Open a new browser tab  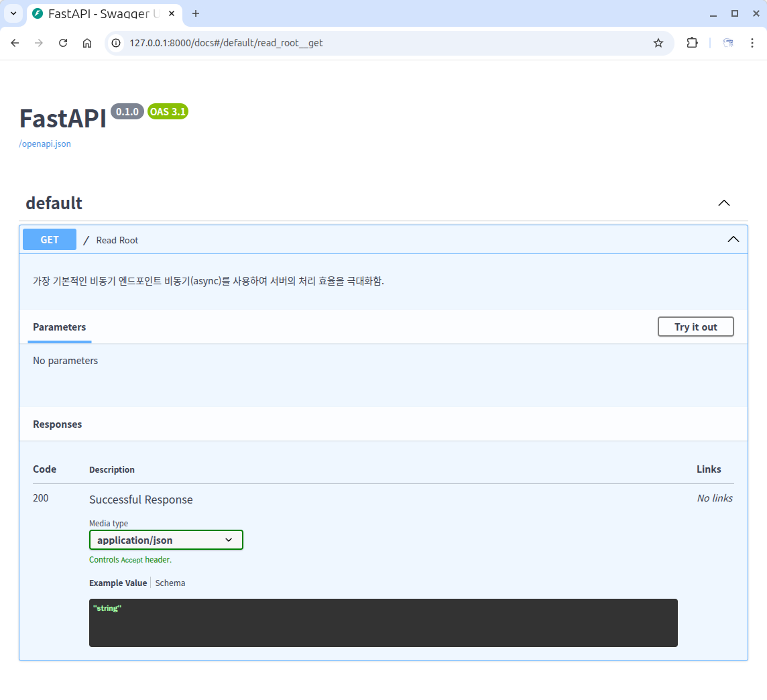(x=196, y=13)
